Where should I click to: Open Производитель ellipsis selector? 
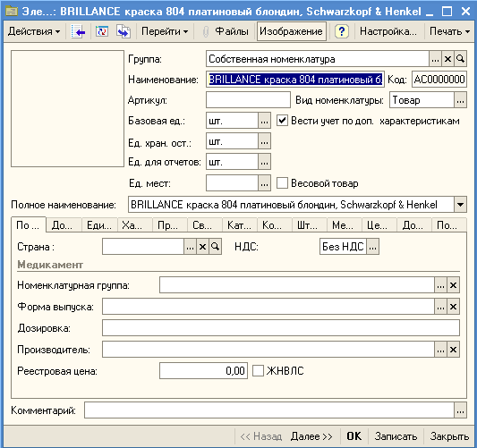pyautogui.click(x=440, y=350)
